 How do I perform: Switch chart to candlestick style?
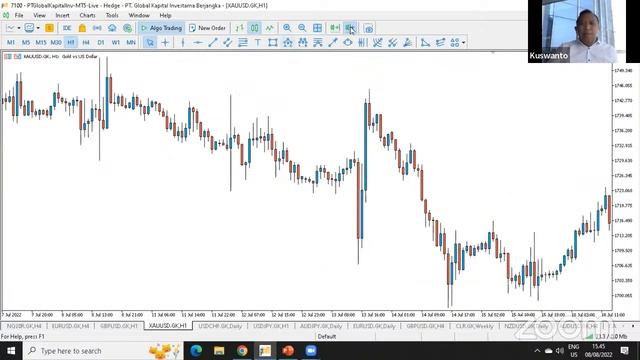point(255,28)
